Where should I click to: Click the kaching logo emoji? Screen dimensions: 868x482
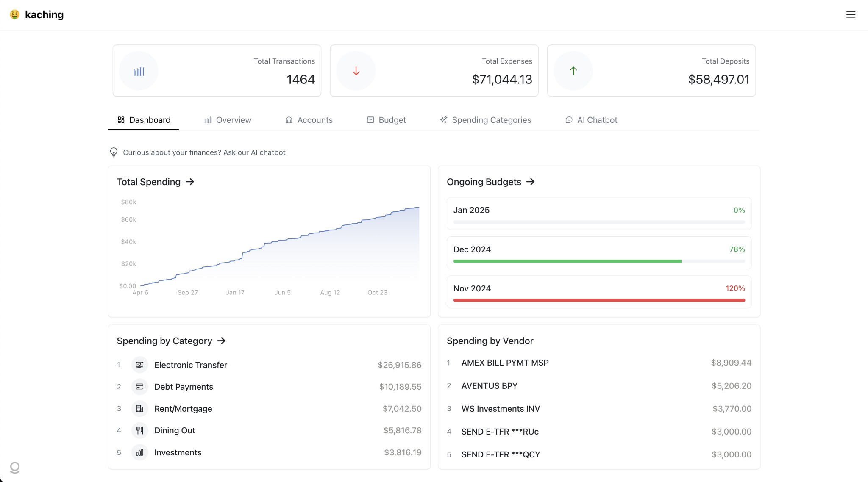(x=15, y=15)
